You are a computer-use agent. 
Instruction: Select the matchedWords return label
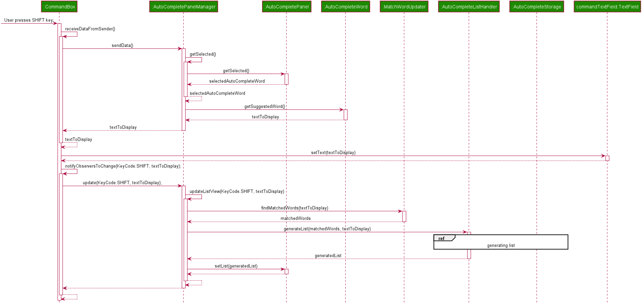(296, 219)
